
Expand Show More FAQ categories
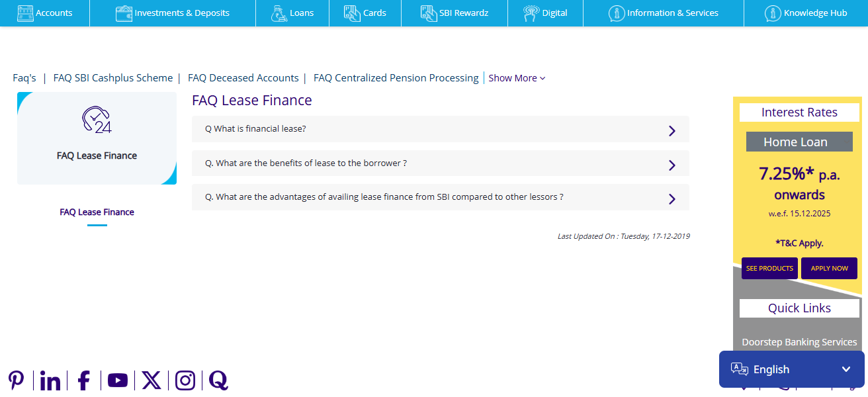point(517,78)
